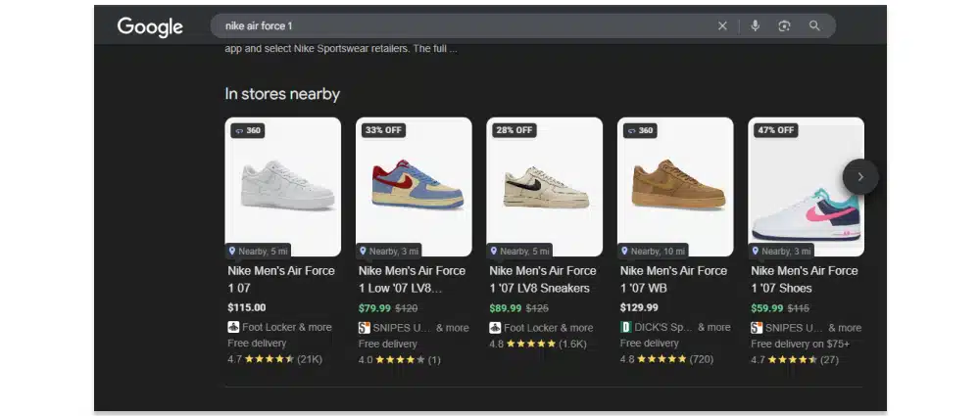Open 360 view badge on white Air Force 1
The image size is (980, 416).
pos(248,130)
